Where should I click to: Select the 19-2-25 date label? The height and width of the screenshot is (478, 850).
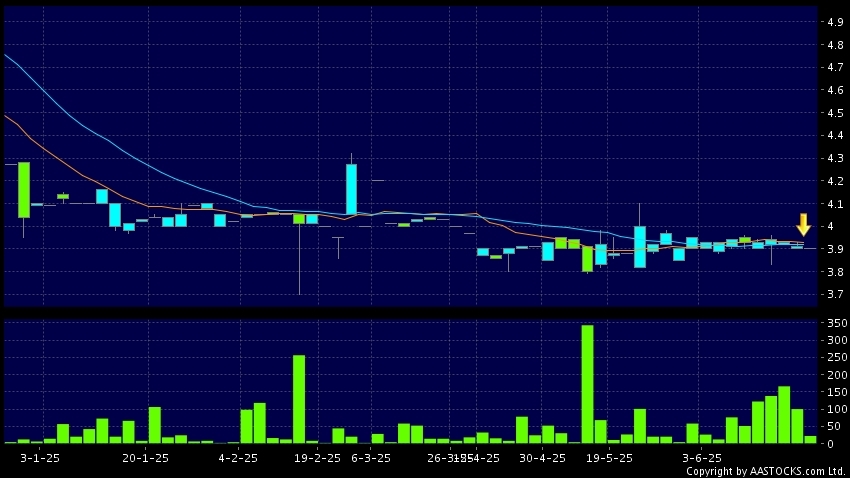point(317,458)
